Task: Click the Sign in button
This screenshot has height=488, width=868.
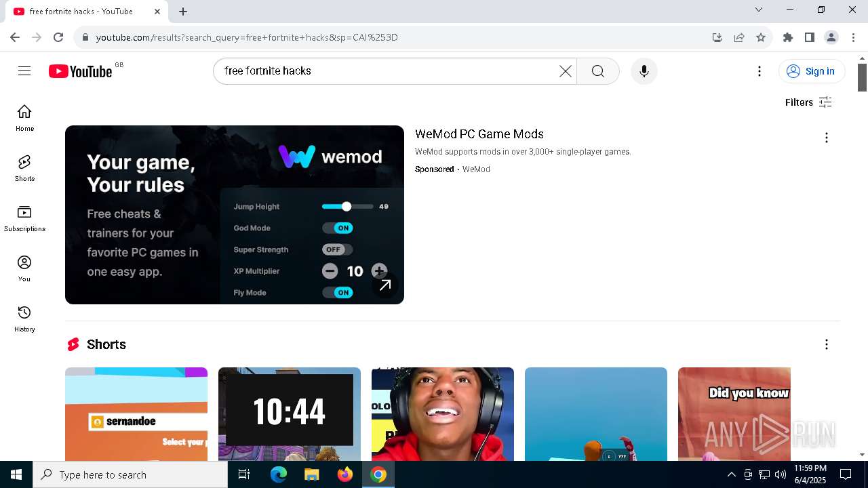Action: pyautogui.click(x=811, y=71)
